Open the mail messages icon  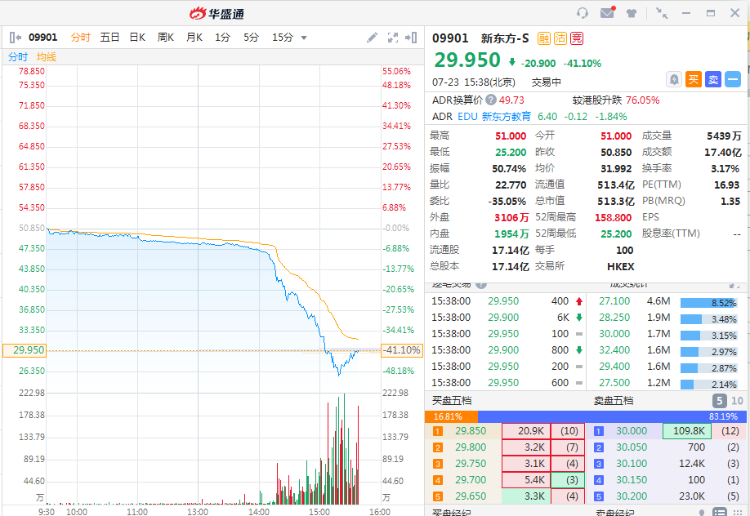(607, 12)
